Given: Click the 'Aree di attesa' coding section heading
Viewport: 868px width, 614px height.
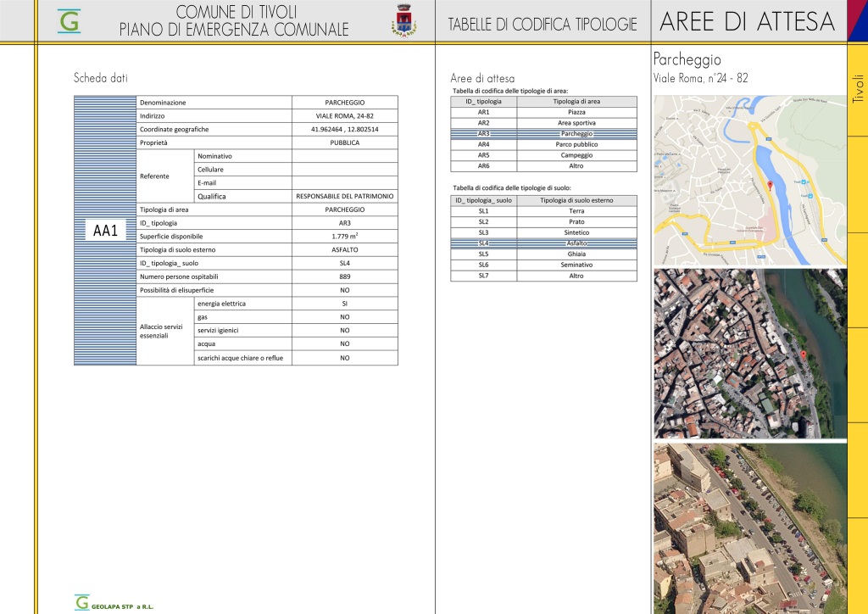Looking at the screenshot, I should (482, 79).
